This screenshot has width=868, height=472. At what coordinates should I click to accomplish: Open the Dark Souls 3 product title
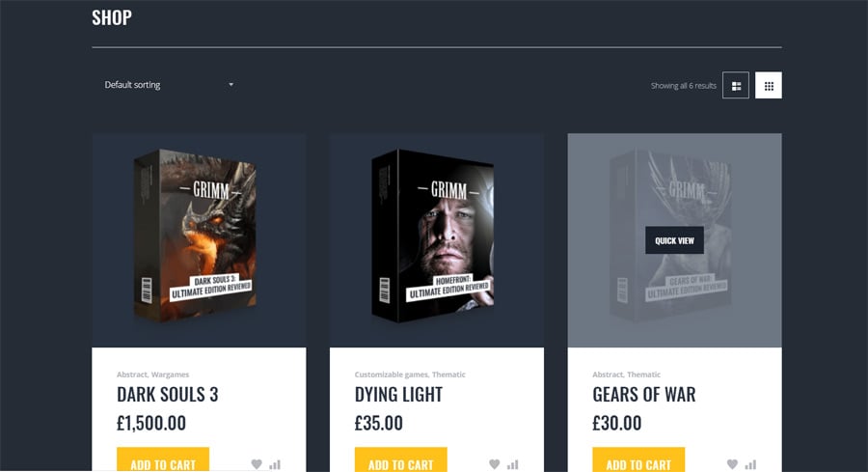[x=168, y=395]
